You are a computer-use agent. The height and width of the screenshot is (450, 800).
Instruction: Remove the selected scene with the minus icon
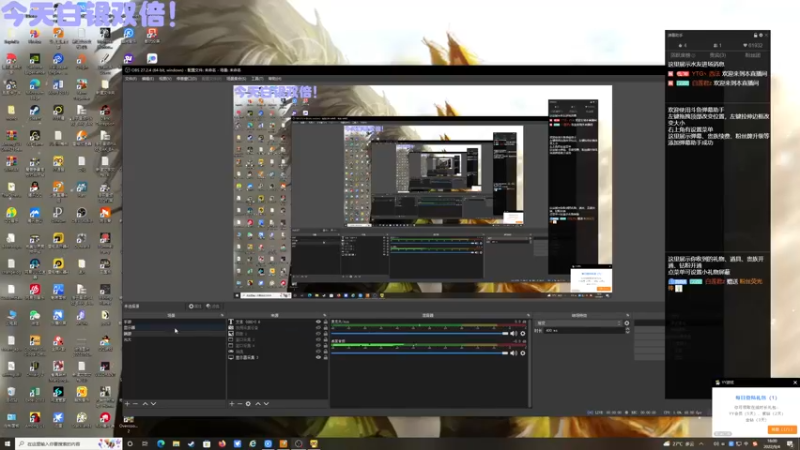tap(135, 404)
